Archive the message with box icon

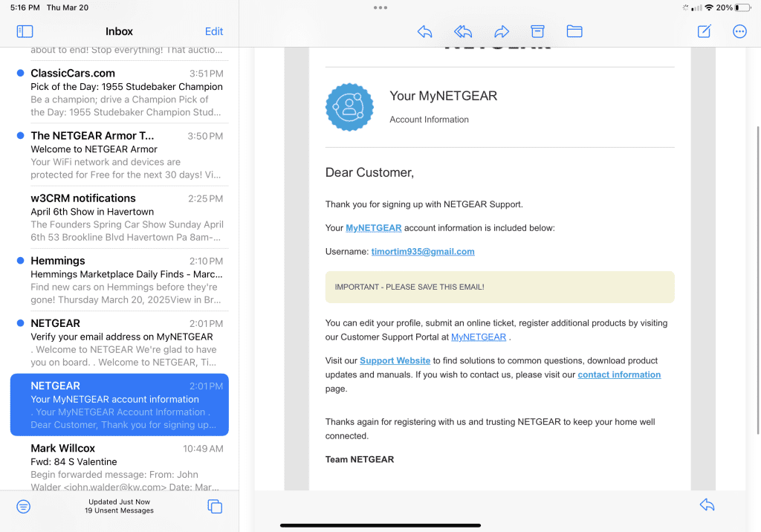537,31
